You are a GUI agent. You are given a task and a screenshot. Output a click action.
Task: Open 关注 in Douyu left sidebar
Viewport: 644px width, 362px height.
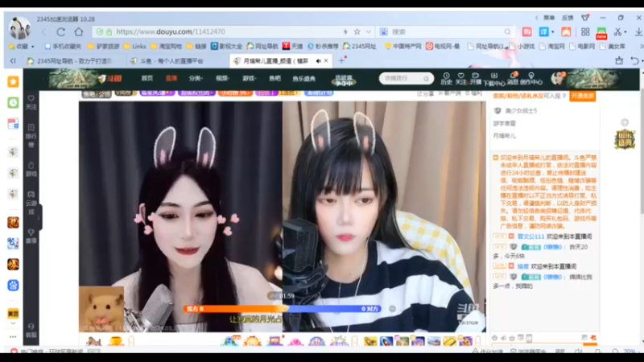click(x=31, y=103)
